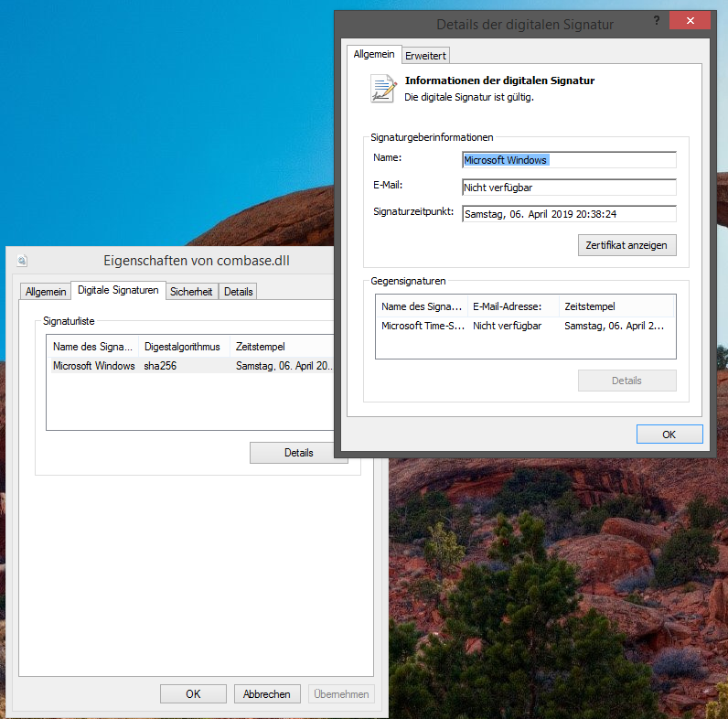
Task: Click E-Mail-Adresse column header in Gegensignaturen
Action: [x=513, y=306]
